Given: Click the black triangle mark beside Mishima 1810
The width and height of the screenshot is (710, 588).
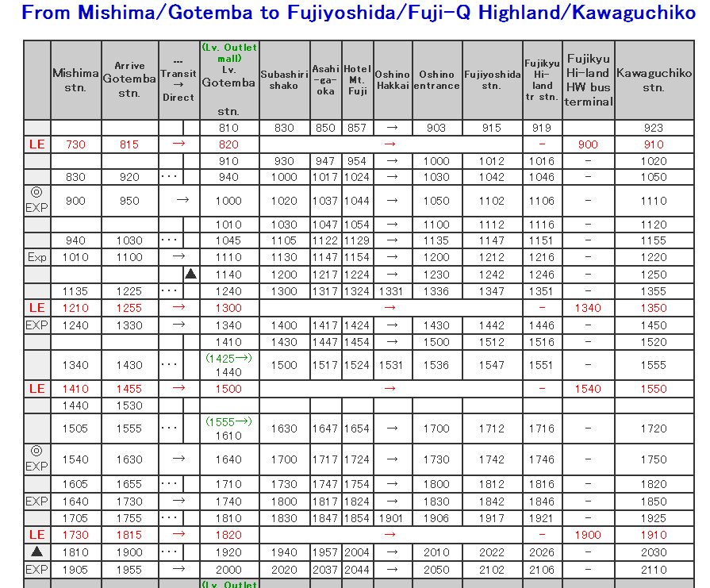Looking at the screenshot, I should coord(37,551).
